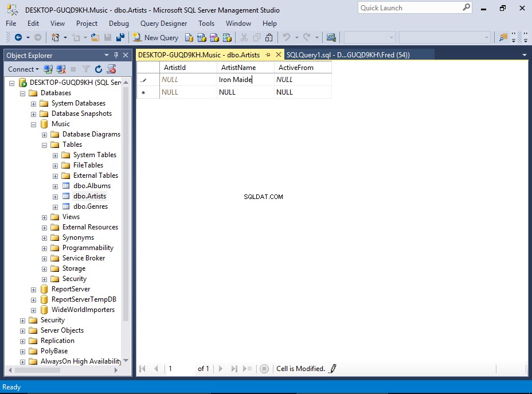Go to the last row in grid navigator

click(x=234, y=369)
